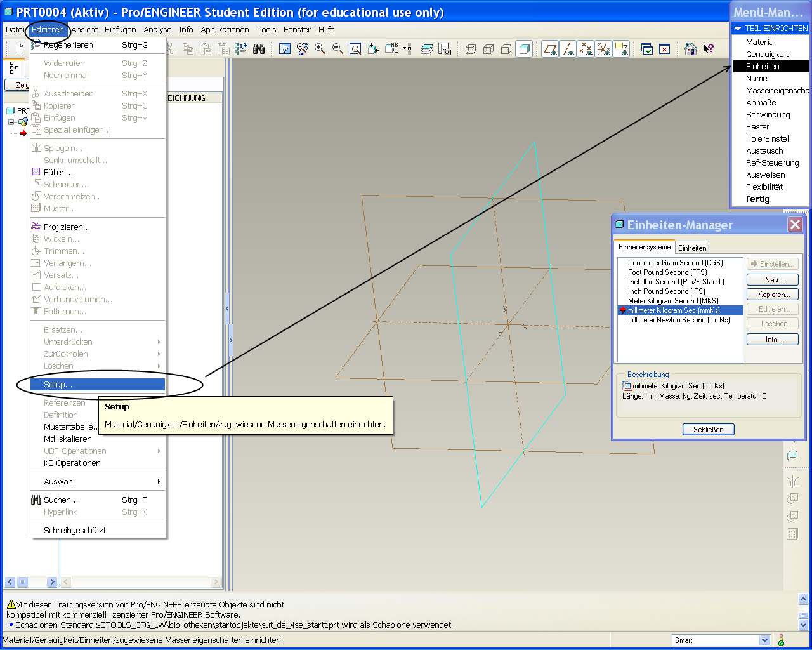The width and height of the screenshot is (812, 650).
Task: Open the Datei menu
Action: pyautogui.click(x=15, y=29)
